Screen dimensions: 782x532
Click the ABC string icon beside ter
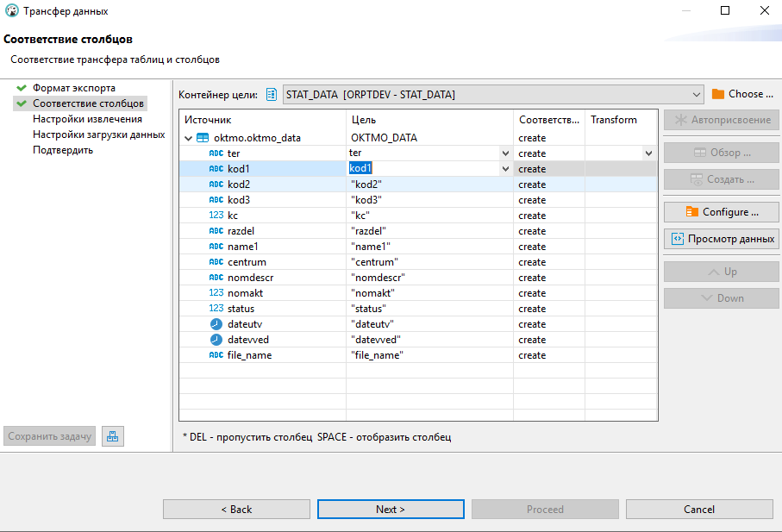[x=216, y=153]
